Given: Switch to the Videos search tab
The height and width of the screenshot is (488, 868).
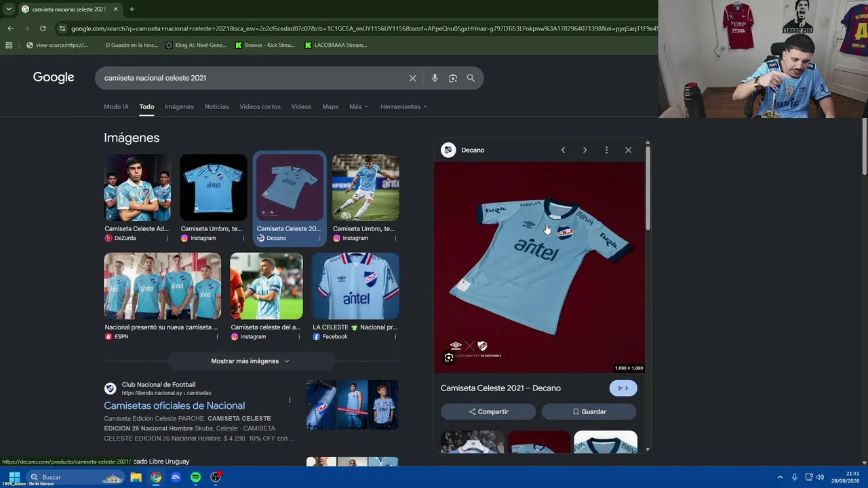Looking at the screenshot, I should [301, 106].
